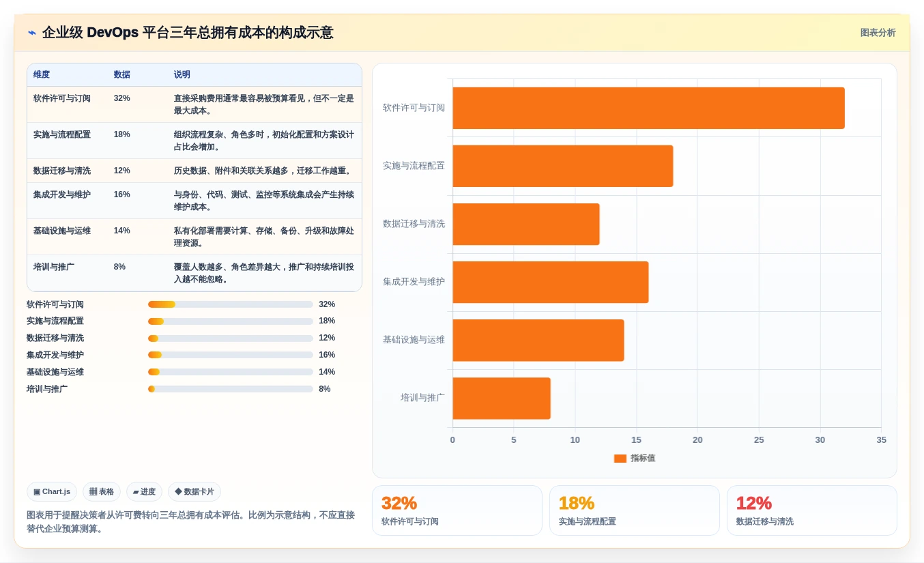Click the 基础设施与运维 chart bar
The width and height of the screenshot is (924, 563).
pyautogui.click(x=538, y=340)
